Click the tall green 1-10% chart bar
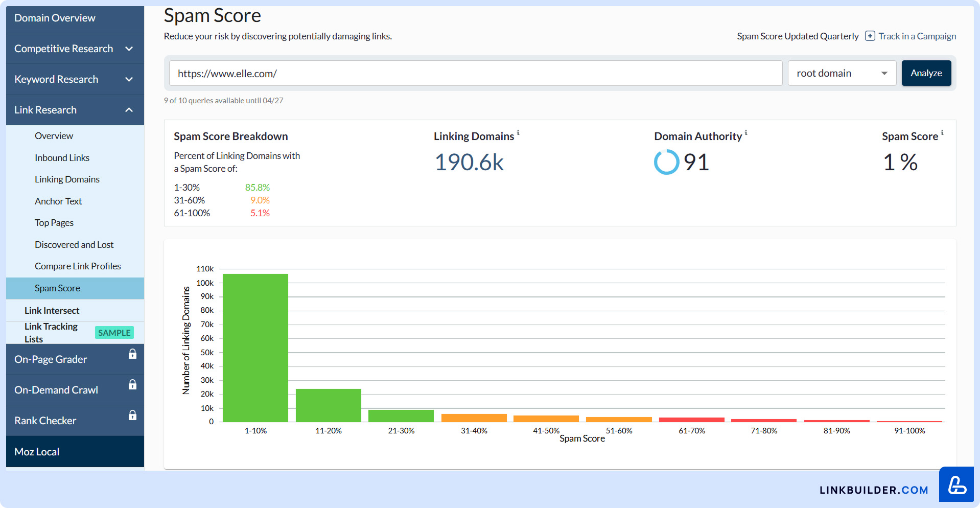 point(255,348)
